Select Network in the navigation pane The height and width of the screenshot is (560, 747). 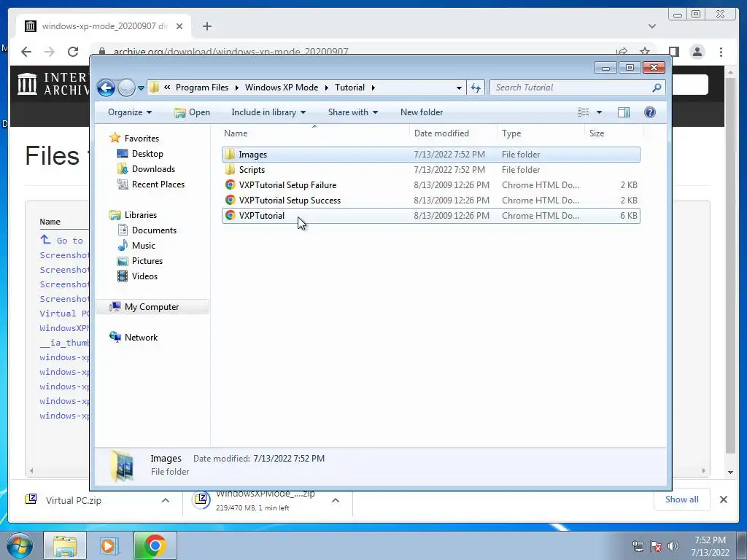(x=141, y=338)
